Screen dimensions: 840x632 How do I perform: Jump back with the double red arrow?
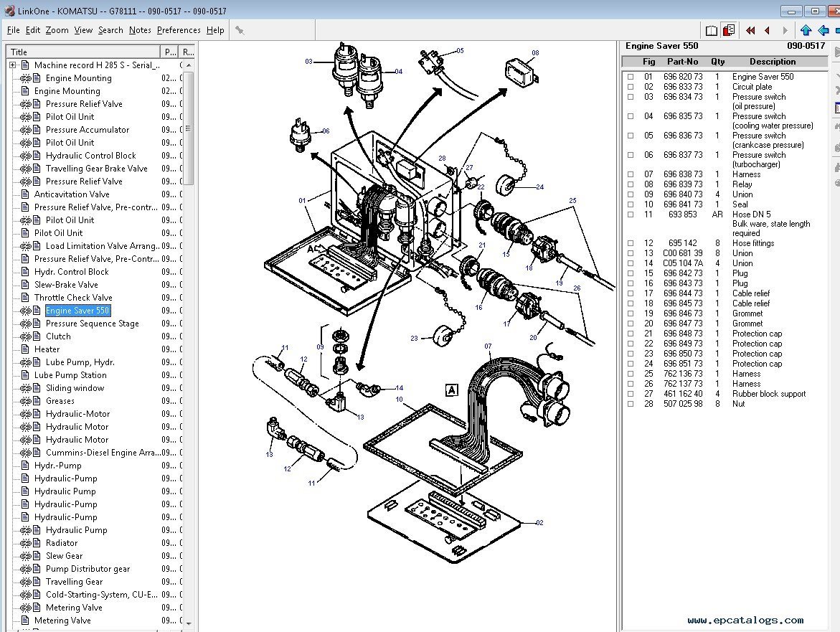click(x=750, y=30)
